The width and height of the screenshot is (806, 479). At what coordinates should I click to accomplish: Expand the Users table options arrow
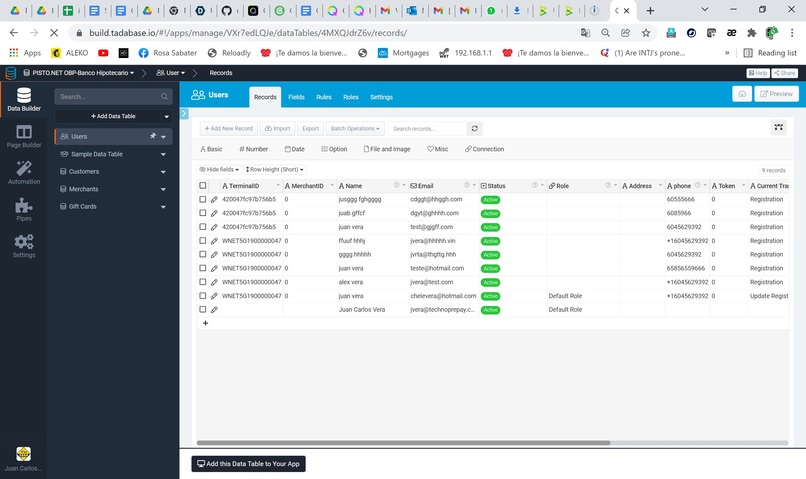pos(163,137)
